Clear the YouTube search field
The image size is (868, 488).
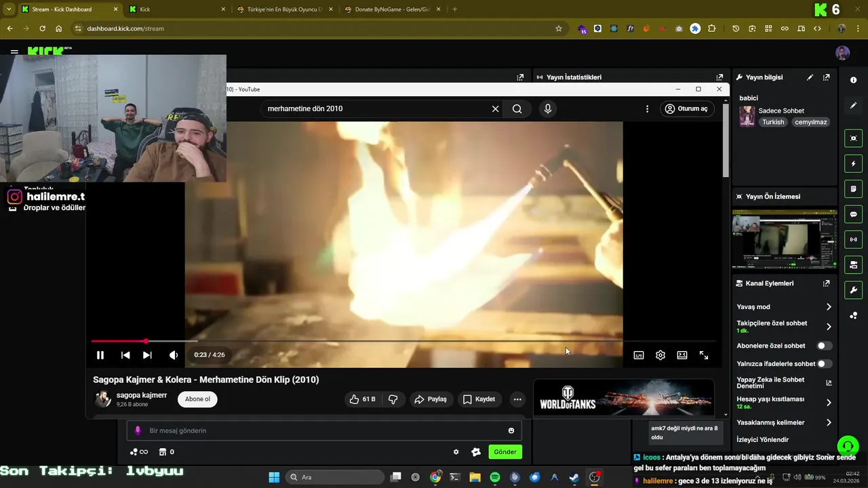pyautogui.click(x=495, y=108)
